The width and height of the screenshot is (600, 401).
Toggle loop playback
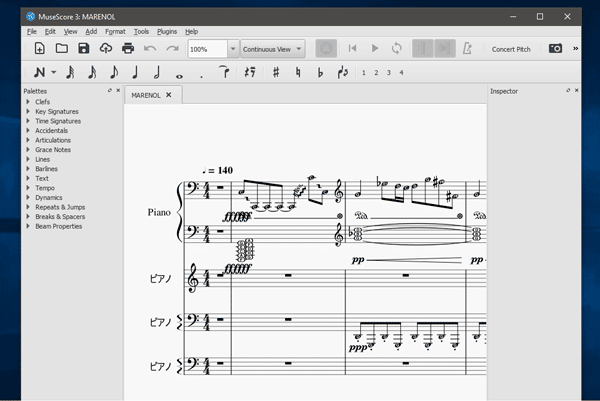tap(397, 48)
